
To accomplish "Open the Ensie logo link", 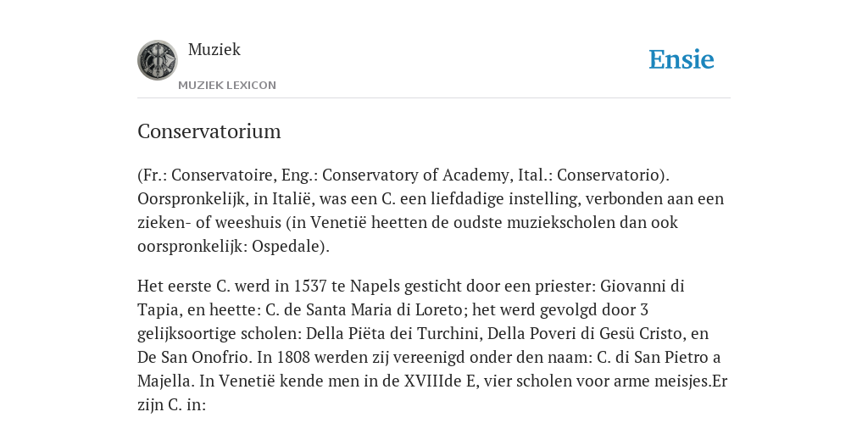I will pyautogui.click(x=682, y=59).
